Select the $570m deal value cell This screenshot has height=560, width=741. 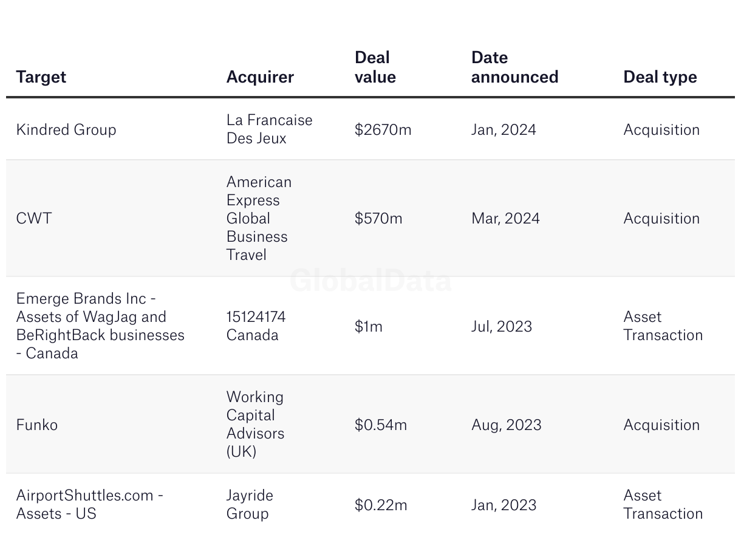tap(378, 218)
